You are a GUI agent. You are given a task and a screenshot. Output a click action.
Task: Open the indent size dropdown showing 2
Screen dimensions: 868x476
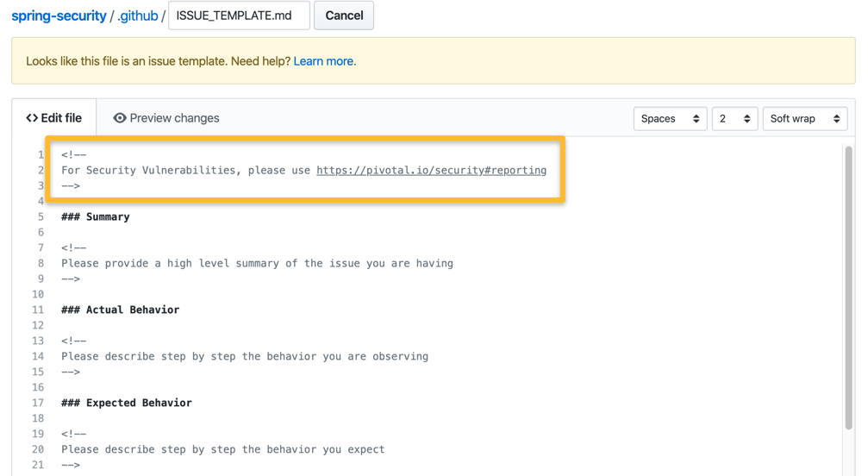tap(734, 119)
